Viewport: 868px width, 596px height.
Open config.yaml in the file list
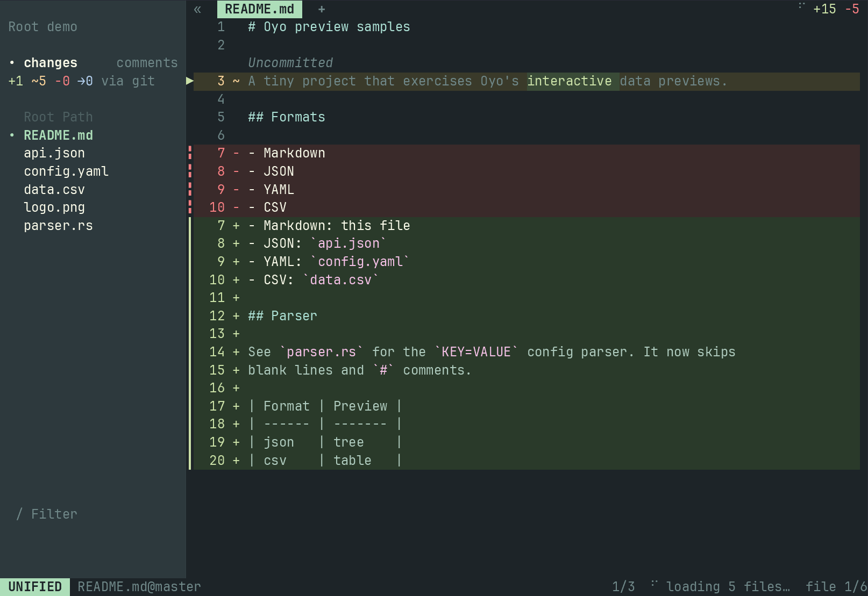(x=66, y=171)
